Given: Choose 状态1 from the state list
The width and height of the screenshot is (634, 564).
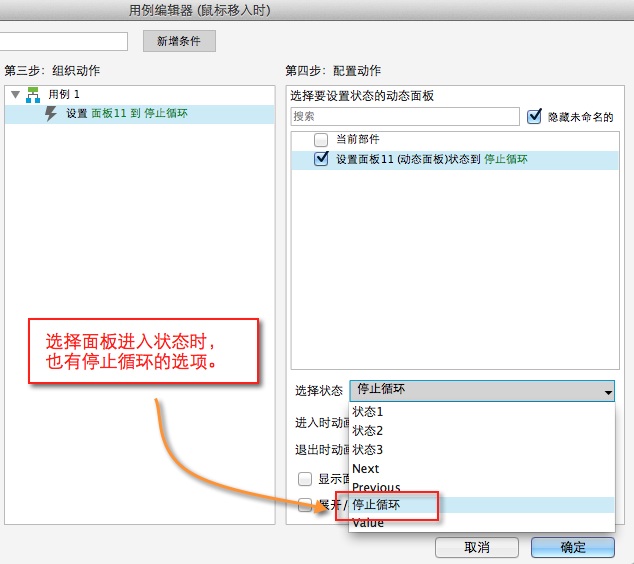Looking at the screenshot, I should [368, 412].
